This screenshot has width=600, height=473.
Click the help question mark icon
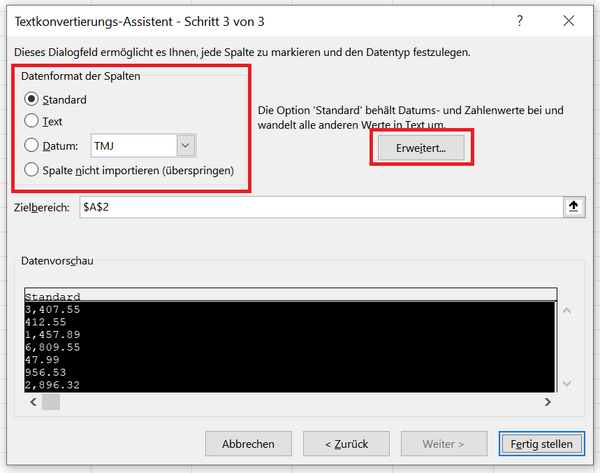coord(520,21)
